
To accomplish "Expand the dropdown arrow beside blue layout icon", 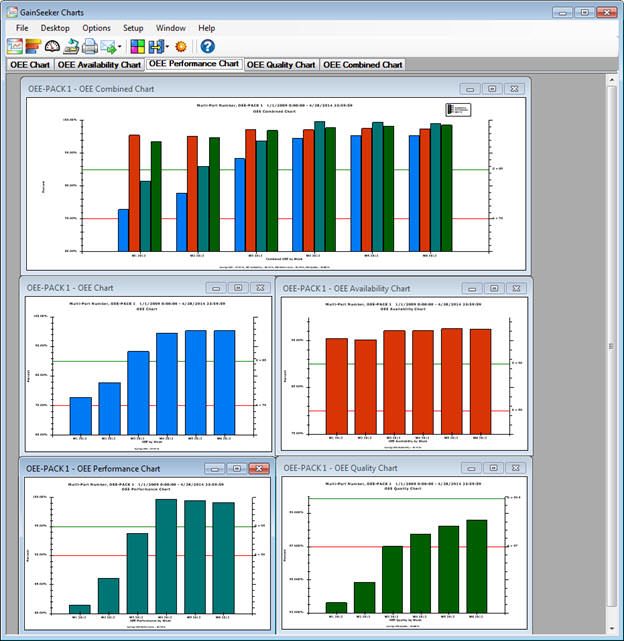I will click(167, 47).
